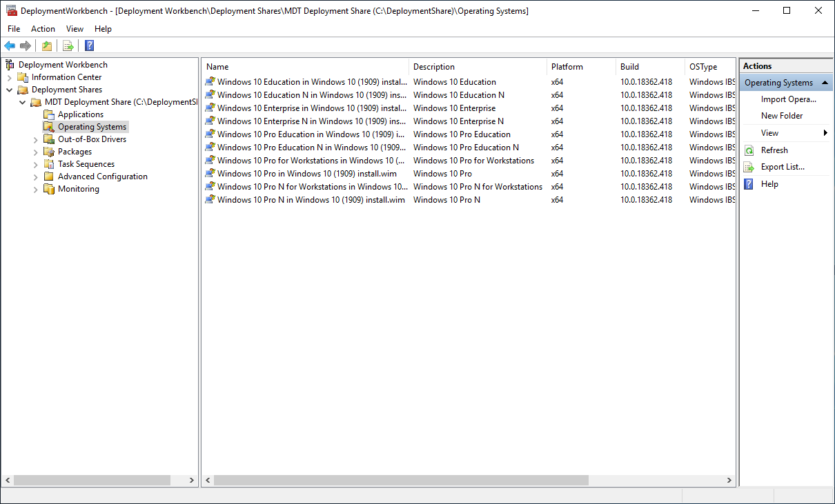The height and width of the screenshot is (504, 835).
Task: Click the Windows 10 Enterprise OS image icon
Action: [210, 108]
